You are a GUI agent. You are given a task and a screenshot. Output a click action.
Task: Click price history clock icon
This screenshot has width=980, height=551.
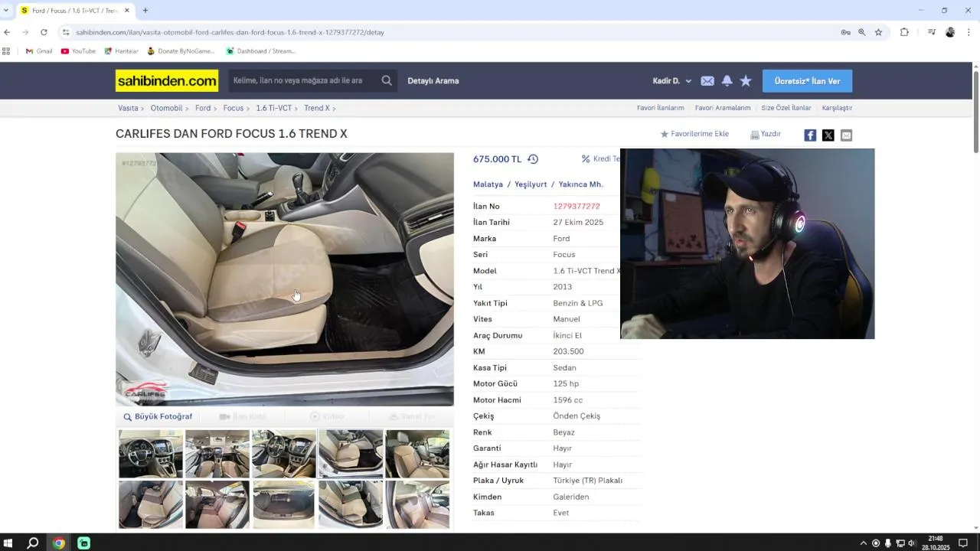(533, 159)
